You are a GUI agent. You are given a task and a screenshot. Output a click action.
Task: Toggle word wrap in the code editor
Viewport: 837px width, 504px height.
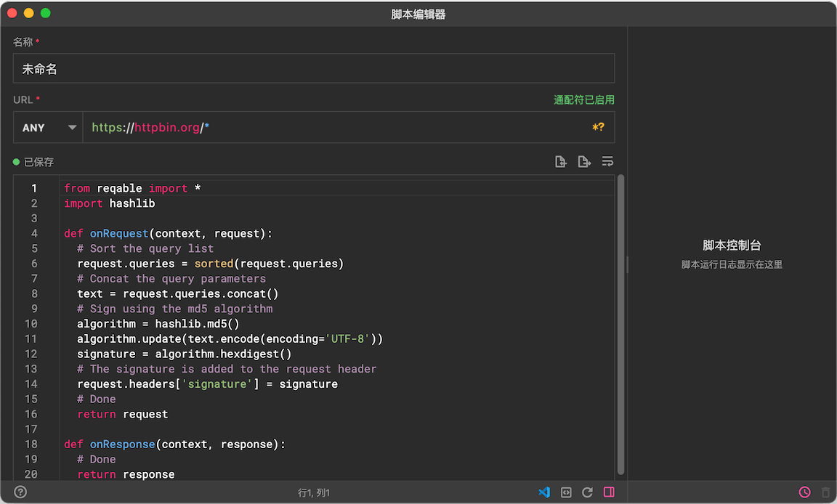tap(607, 162)
